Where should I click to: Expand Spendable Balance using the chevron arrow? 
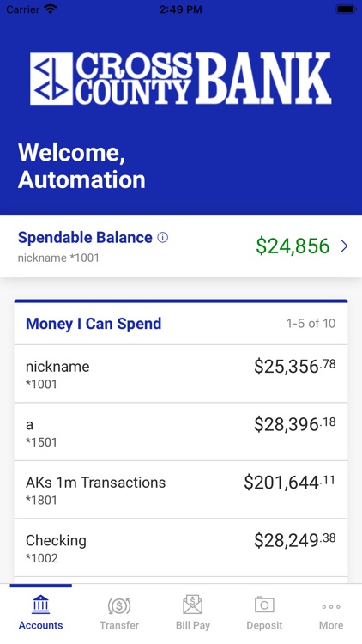click(344, 246)
